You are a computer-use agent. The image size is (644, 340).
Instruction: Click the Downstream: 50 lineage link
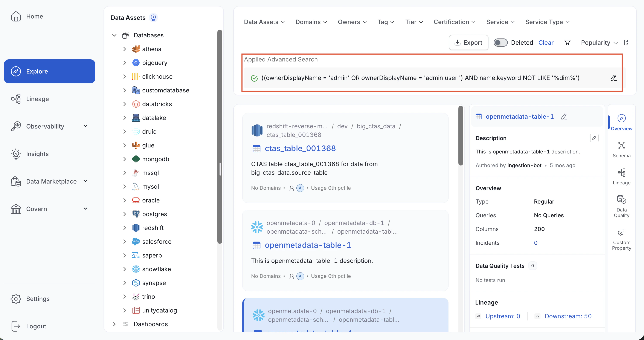tap(568, 316)
